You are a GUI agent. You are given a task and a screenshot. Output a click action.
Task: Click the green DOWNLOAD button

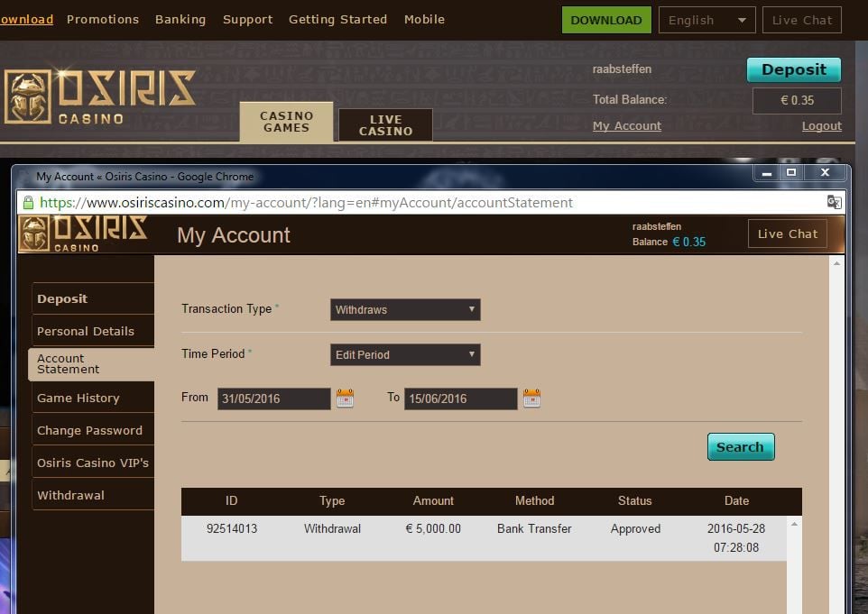click(606, 20)
